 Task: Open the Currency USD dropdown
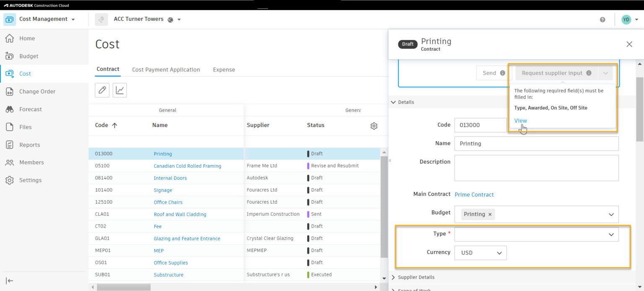[x=480, y=253]
